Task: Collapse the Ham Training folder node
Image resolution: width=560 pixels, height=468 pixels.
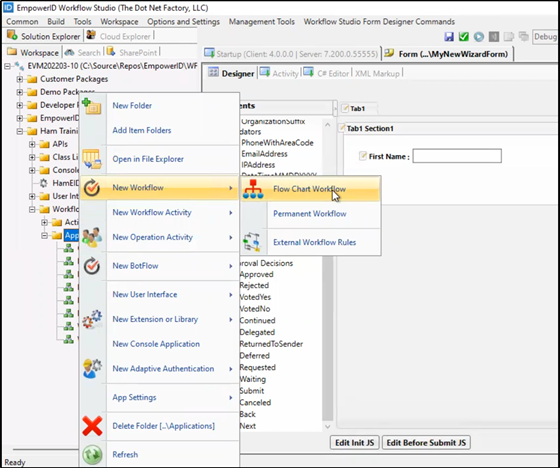Action: tap(20, 131)
